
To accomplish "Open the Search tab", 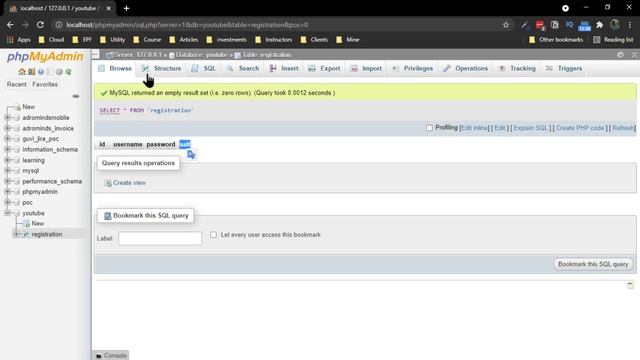I will click(243, 69).
